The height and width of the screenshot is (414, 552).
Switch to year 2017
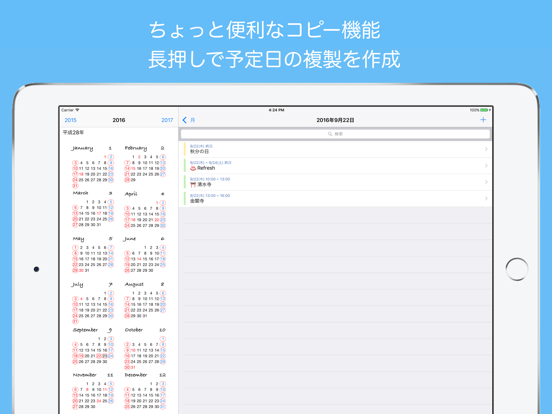[167, 120]
